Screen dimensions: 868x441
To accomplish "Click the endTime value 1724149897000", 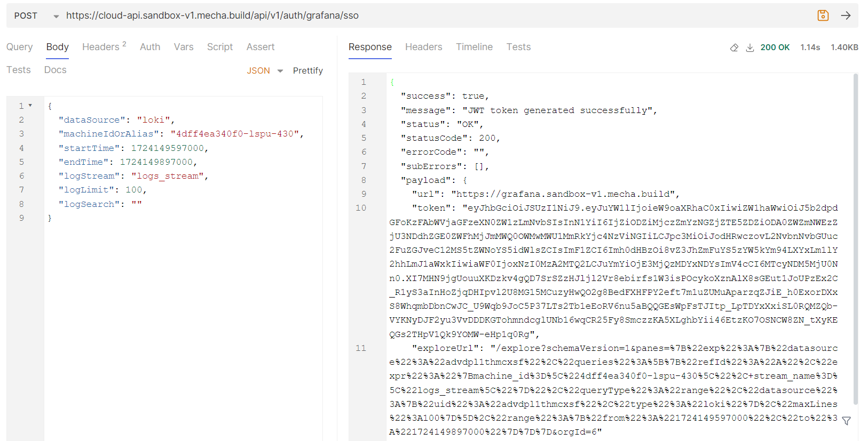I will click(x=156, y=162).
